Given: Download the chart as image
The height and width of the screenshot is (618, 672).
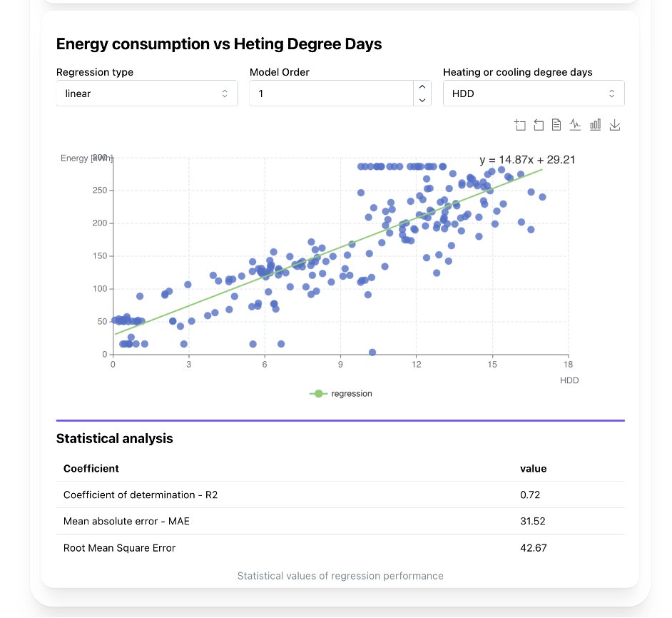Looking at the screenshot, I should (614, 125).
